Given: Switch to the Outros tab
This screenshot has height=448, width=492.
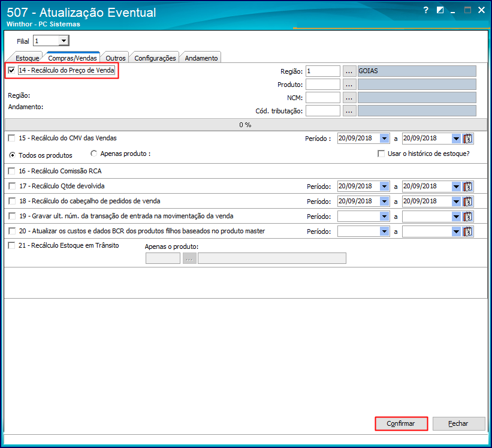Looking at the screenshot, I should pyautogui.click(x=116, y=58).
